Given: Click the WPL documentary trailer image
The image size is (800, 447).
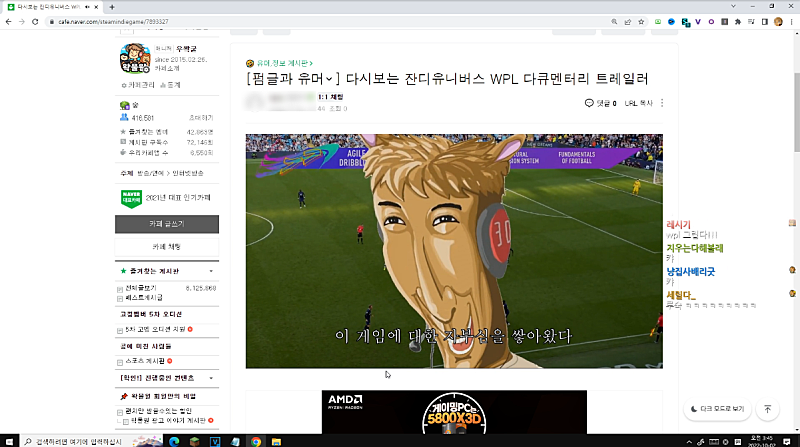Looking at the screenshot, I should pyautogui.click(x=454, y=251).
